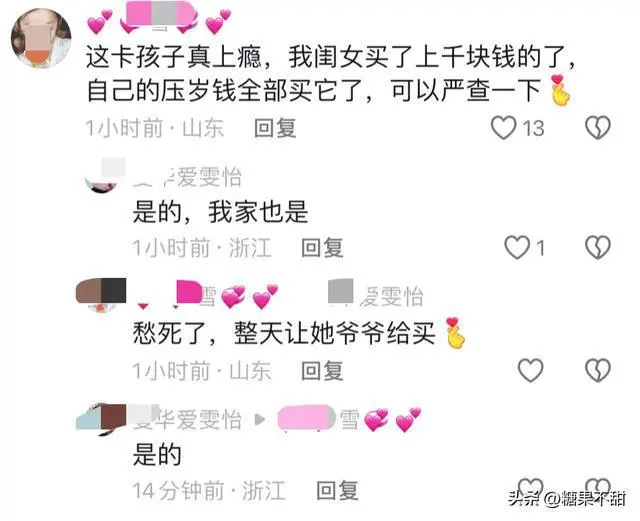Tap finger-heart emoji after 可以严查一下
The height and width of the screenshot is (521, 640).
(559, 90)
